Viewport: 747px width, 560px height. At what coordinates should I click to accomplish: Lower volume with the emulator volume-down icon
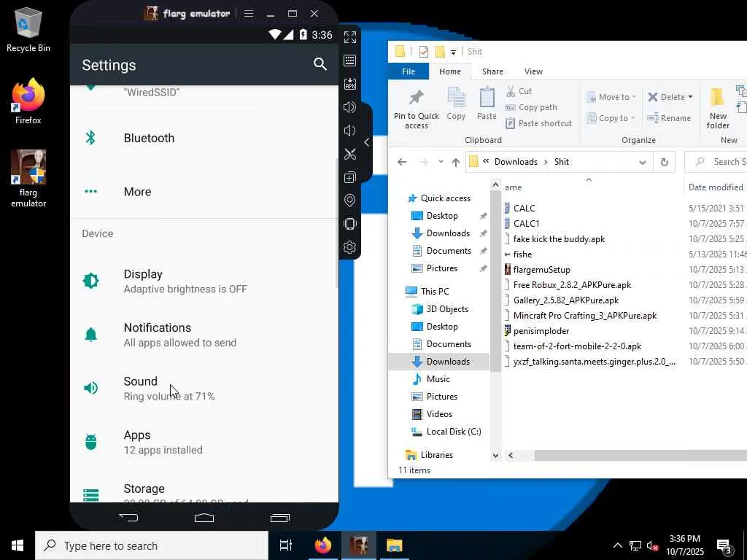(349, 131)
